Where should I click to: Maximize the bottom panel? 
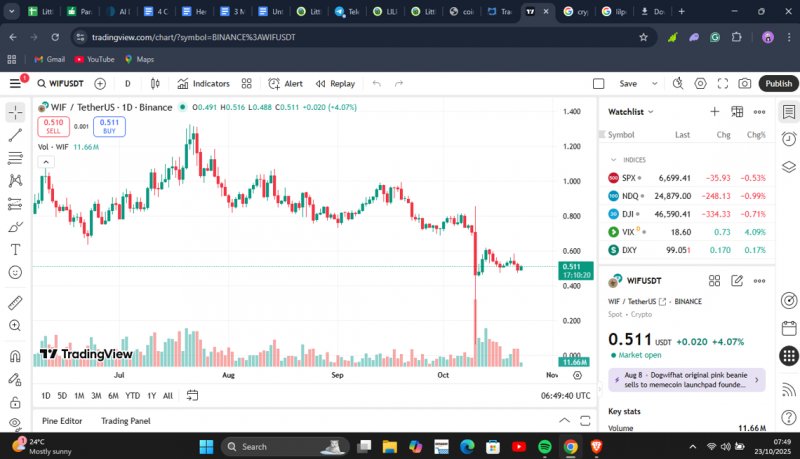[x=585, y=421]
